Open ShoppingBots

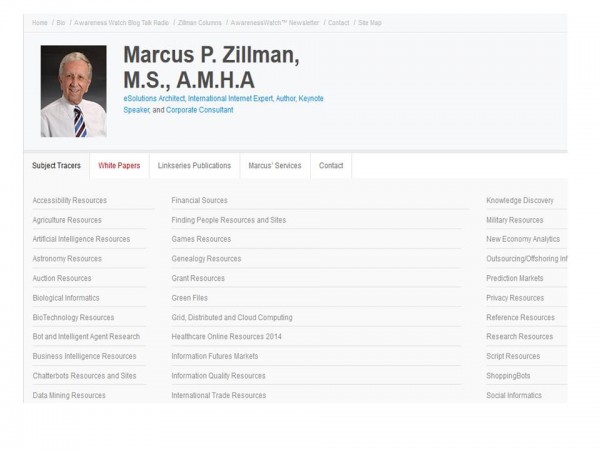[x=508, y=376]
